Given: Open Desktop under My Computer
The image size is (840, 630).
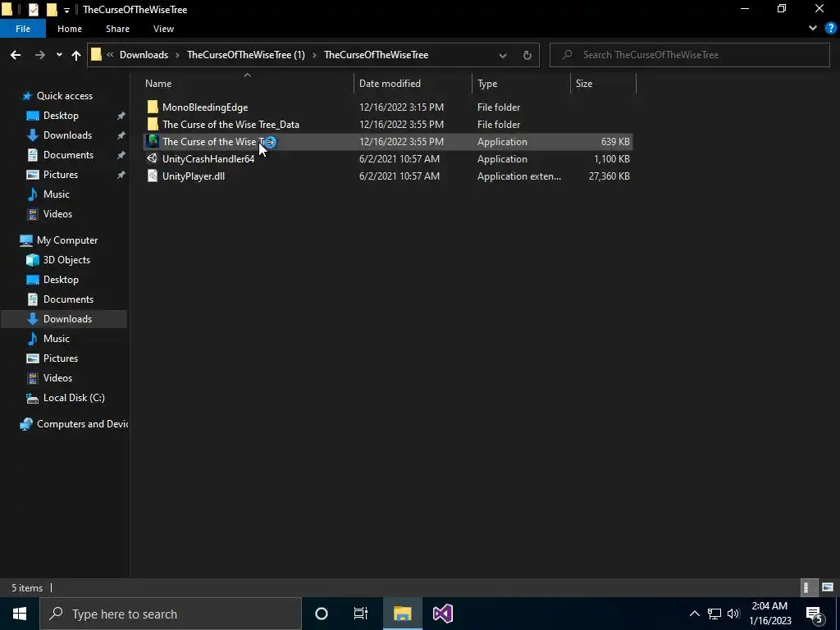Looking at the screenshot, I should (61, 280).
